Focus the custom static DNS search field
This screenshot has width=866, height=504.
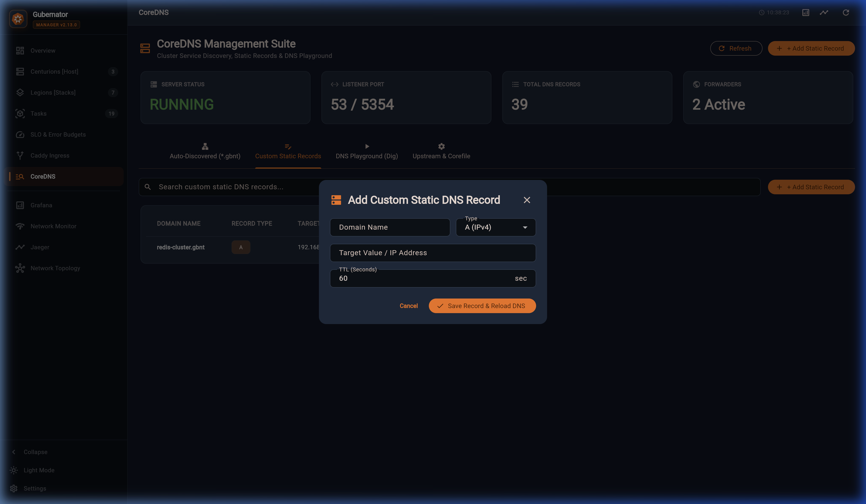449,187
